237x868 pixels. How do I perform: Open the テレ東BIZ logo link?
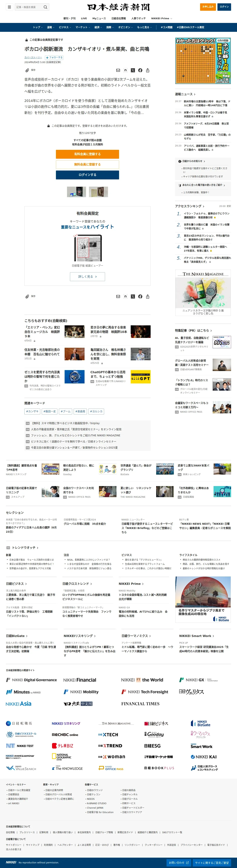click(63, 746)
